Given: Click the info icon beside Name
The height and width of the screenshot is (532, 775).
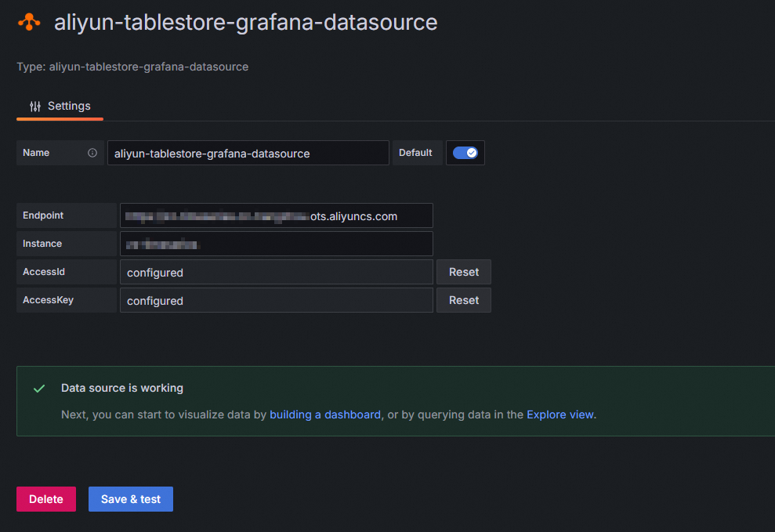Looking at the screenshot, I should tap(92, 153).
